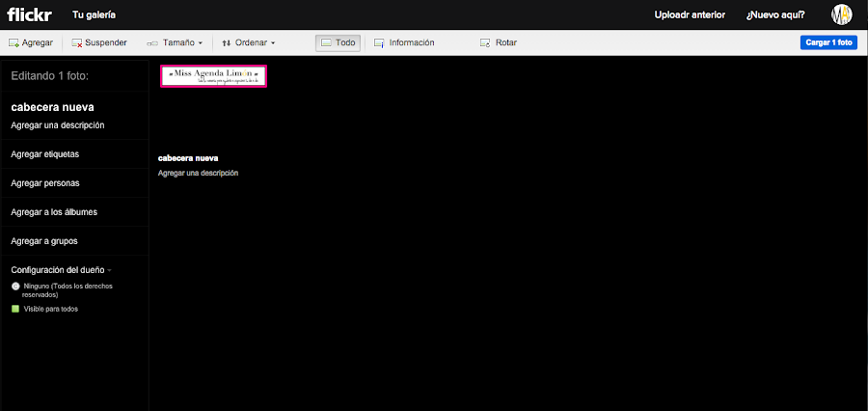Click the green visibility icon
The width and height of the screenshot is (868, 411).
[x=15, y=309]
